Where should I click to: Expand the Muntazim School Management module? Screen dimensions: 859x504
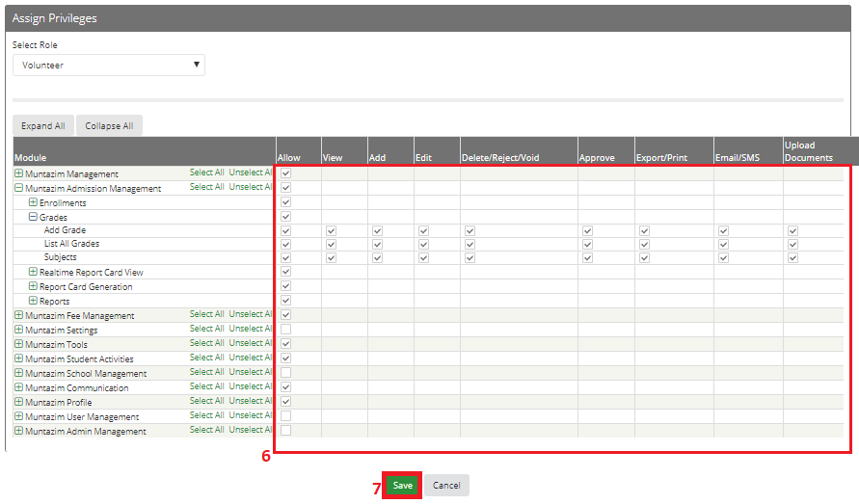[18, 373]
